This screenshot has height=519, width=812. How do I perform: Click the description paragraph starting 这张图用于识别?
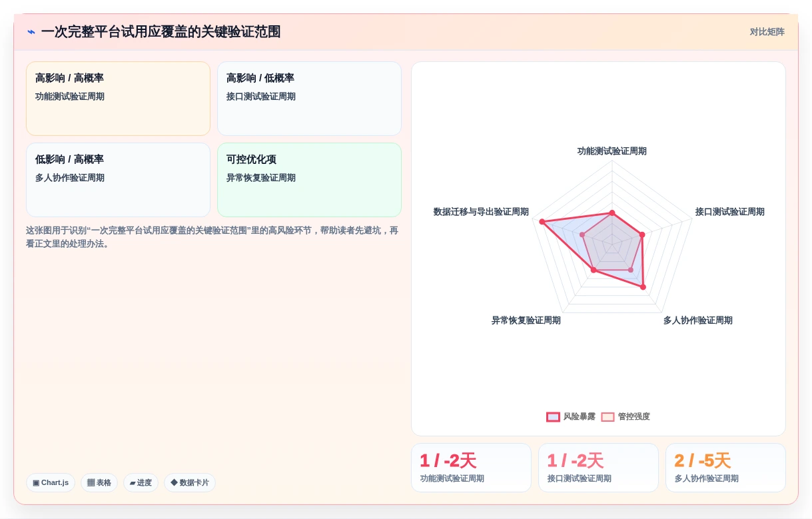coord(212,237)
